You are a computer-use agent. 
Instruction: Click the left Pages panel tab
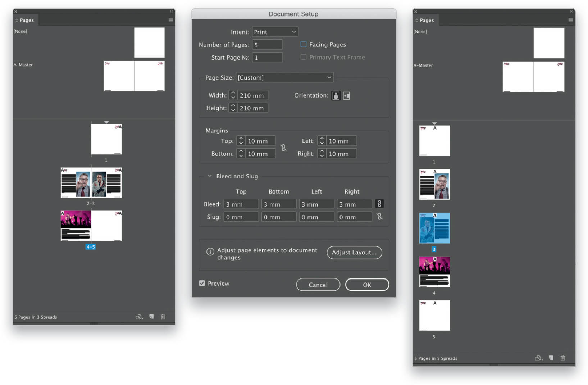point(25,20)
